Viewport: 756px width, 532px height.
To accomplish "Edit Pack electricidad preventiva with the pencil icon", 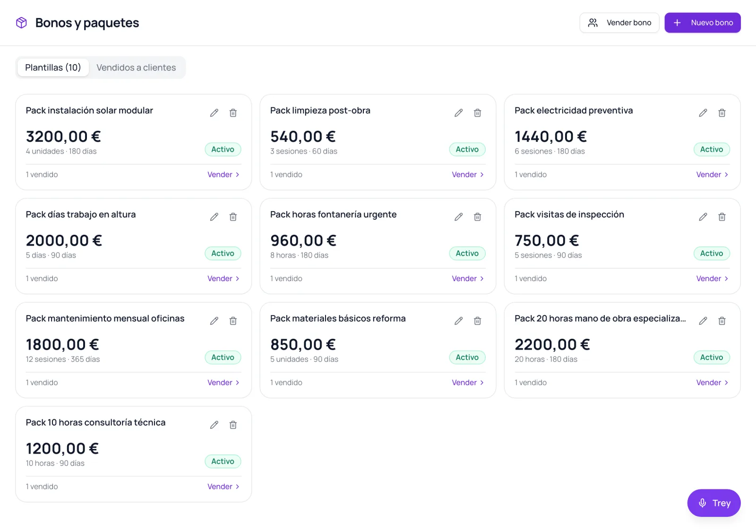I will [x=703, y=113].
